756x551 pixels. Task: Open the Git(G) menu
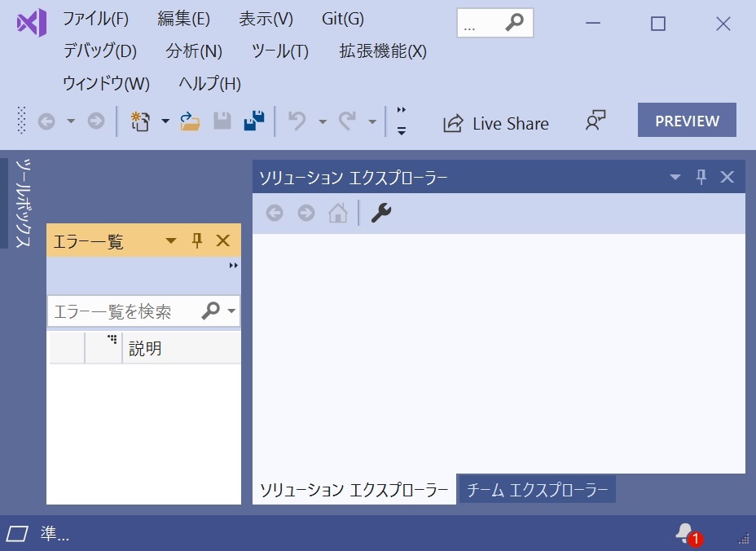[342, 18]
